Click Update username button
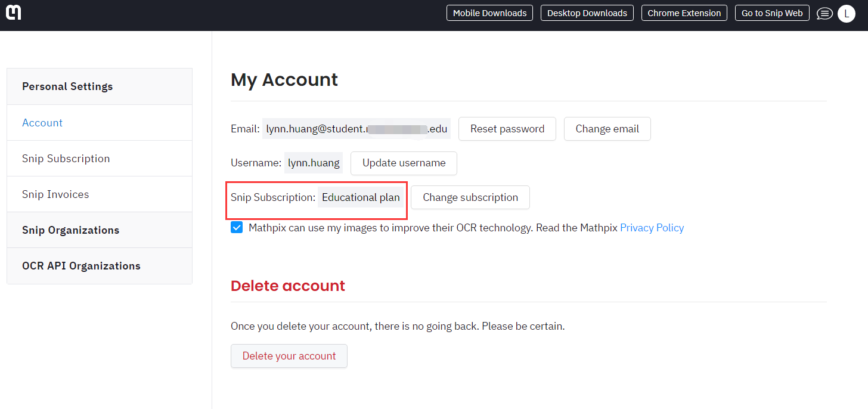 tap(404, 163)
